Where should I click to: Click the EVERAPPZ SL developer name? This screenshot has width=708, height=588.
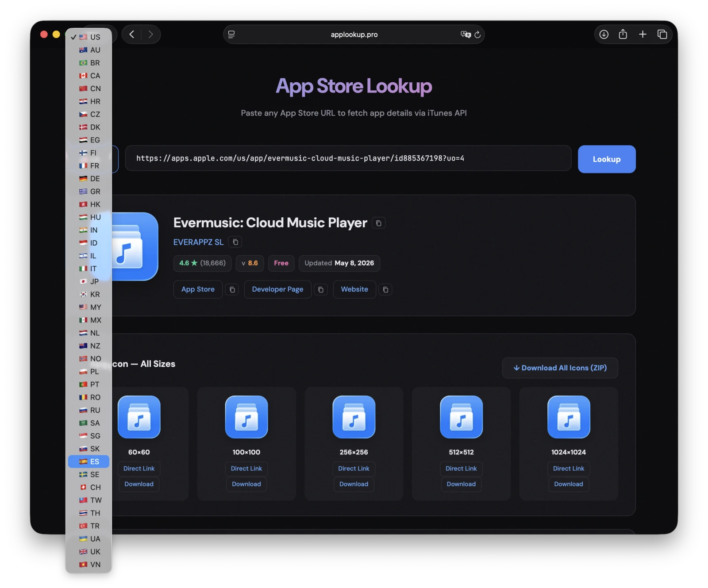(x=198, y=242)
